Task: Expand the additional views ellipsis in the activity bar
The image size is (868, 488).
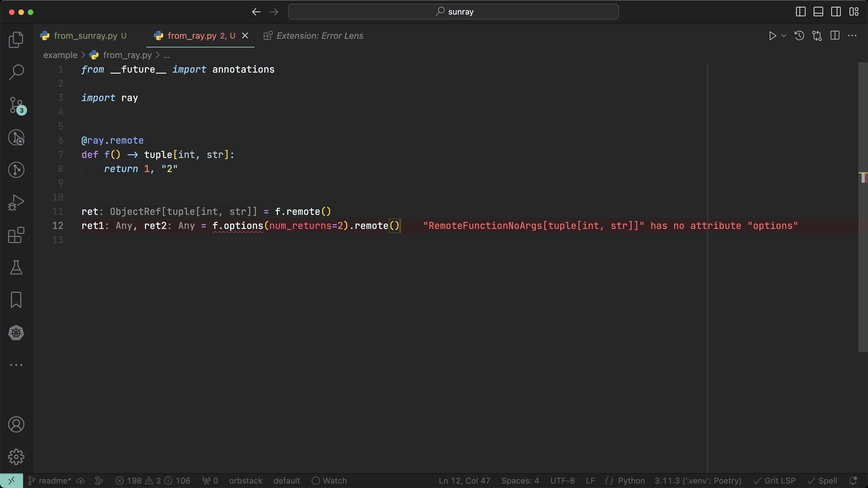Action: click(x=16, y=365)
